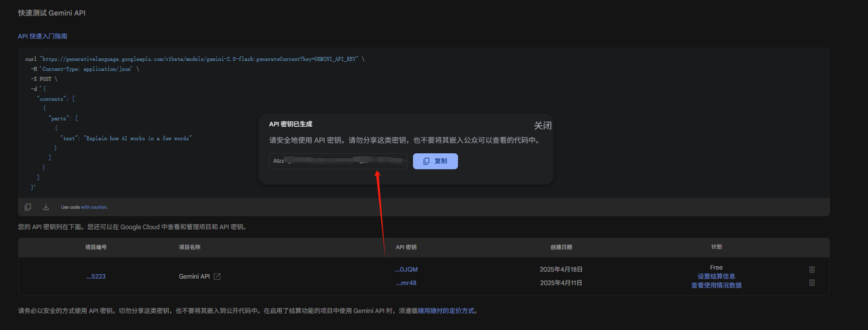
Task: Click the curl URL line in code block
Action: (195, 60)
